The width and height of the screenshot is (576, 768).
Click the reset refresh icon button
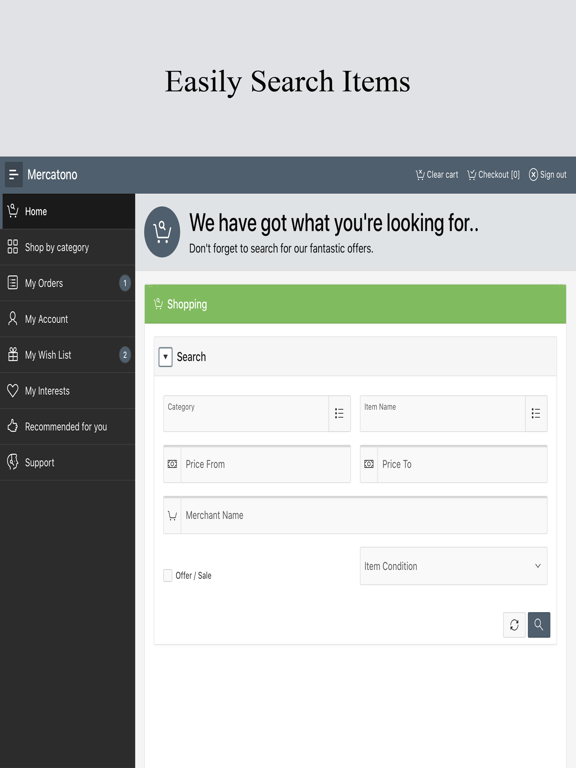coord(514,624)
